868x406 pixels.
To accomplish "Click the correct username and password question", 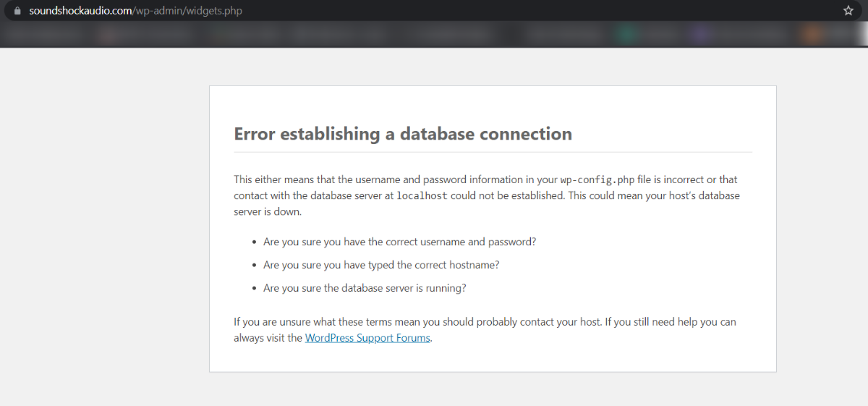I will (399, 242).
